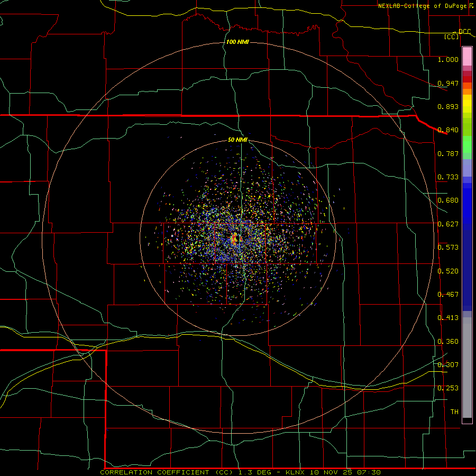Click the DCC label above the color scale
The image size is (476, 476).
pos(464,32)
